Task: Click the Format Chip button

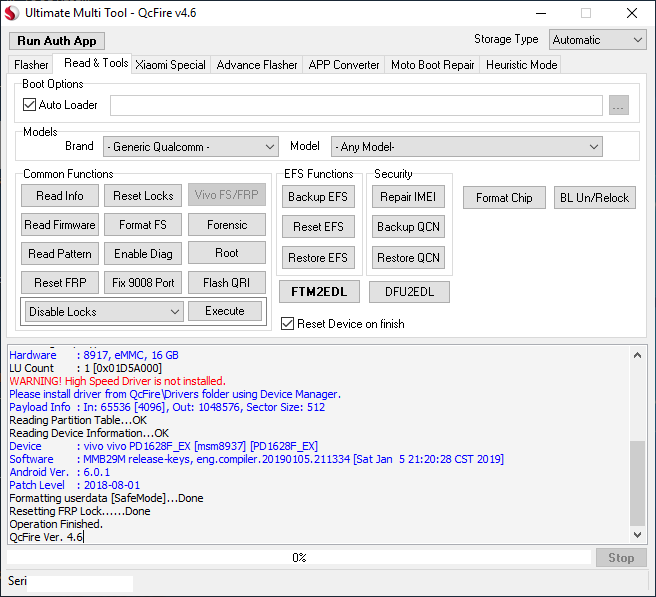Action: (504, 197)
